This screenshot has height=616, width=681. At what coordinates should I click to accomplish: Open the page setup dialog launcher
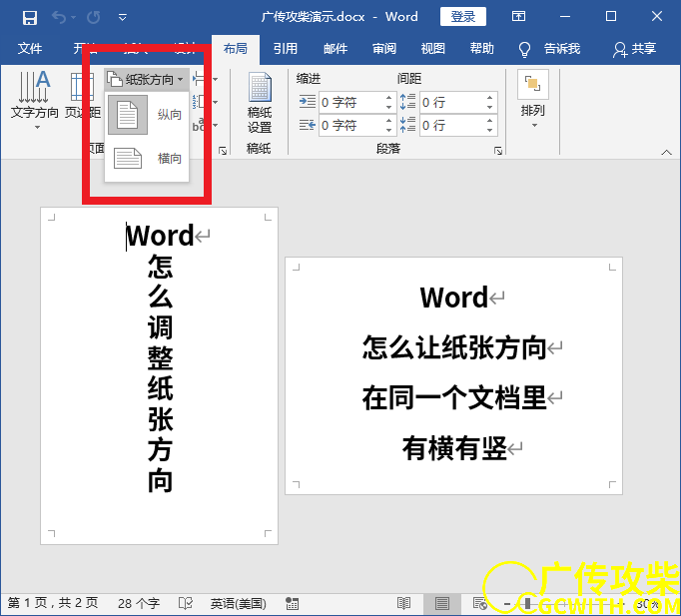point(223,151)
